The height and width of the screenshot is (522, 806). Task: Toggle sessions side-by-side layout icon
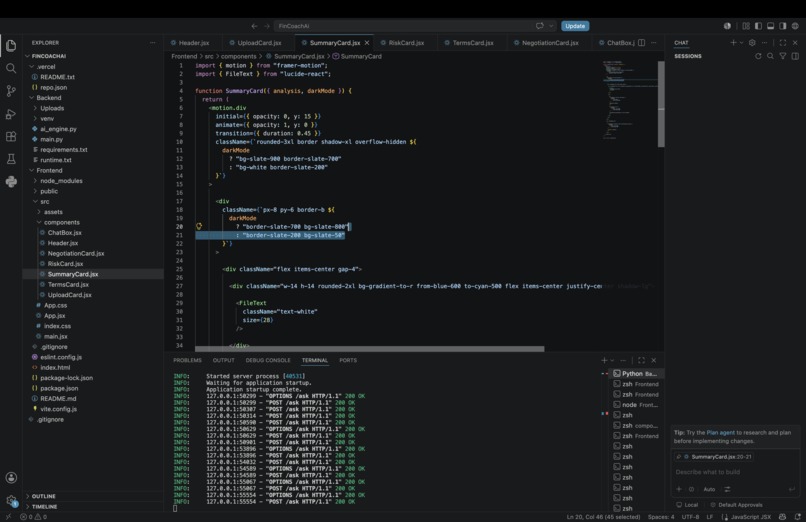[x=795, y=56]
